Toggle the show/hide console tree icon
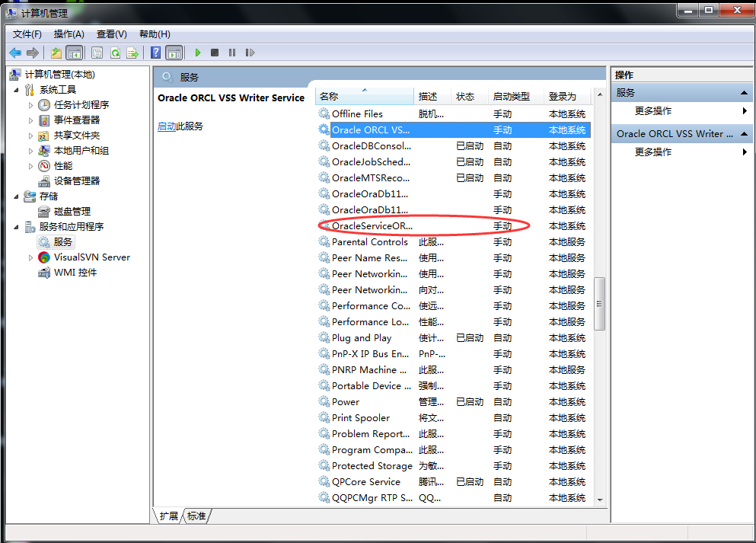This screenshot has height=543, width=756. [x=74, y=53]
